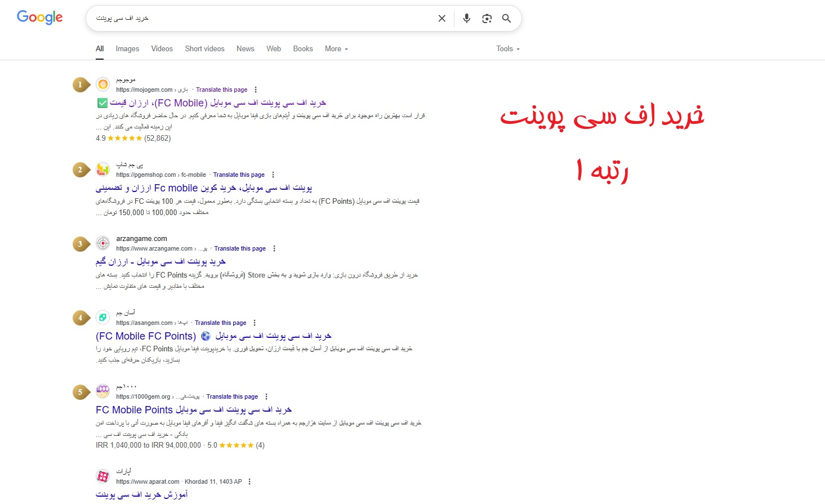Click the https://pgemshop.com › fc-mobile URL
The width and height of the screenshot is (825, 504).
pos(161,175)
